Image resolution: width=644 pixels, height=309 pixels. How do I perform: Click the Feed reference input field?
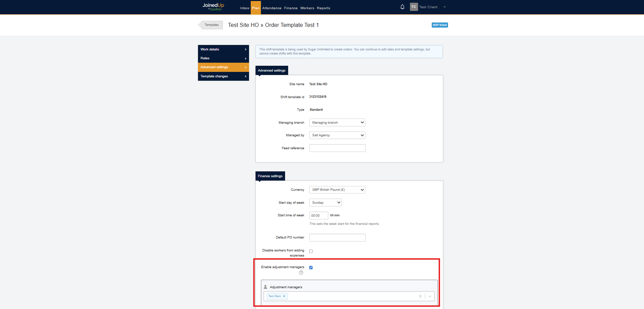click(337, 148)
